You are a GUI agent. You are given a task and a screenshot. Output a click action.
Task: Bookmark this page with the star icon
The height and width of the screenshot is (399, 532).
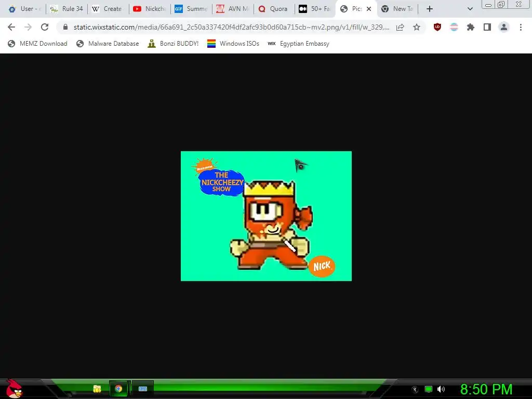[x=417, y=27]
